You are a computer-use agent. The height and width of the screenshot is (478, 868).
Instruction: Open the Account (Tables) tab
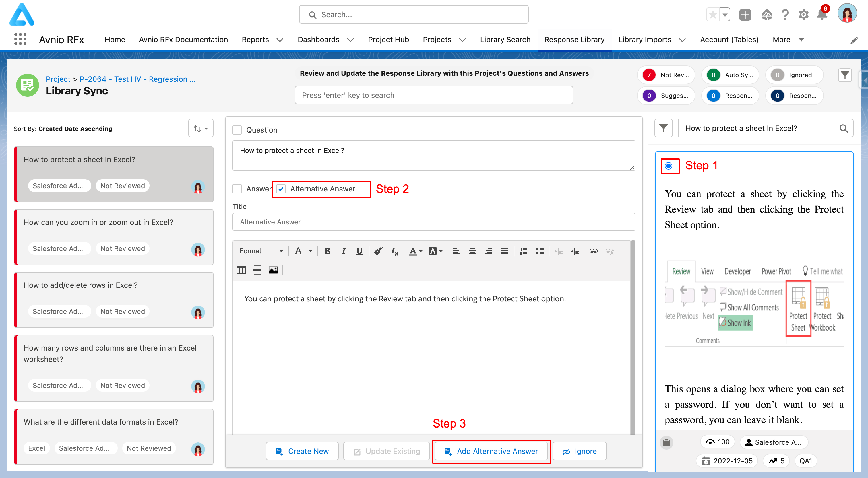(729, 39)
